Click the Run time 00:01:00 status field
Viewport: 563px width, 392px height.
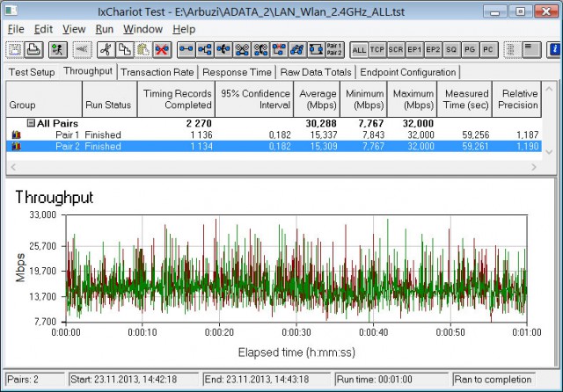point(391,380)
